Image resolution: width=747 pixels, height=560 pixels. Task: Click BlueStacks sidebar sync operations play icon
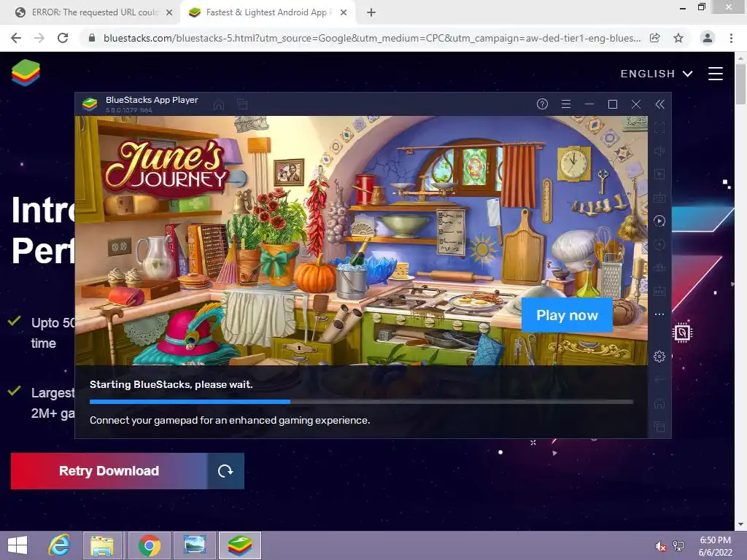pyautogui.click(x=659, y=221)
